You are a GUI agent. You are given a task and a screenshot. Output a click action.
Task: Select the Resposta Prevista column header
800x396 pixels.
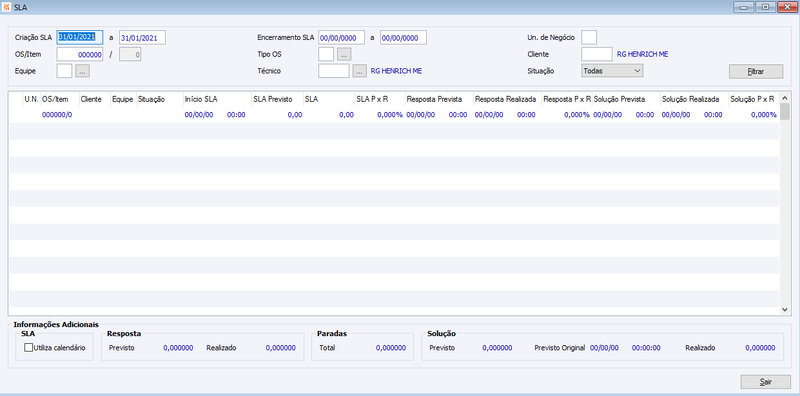(439, 100)
